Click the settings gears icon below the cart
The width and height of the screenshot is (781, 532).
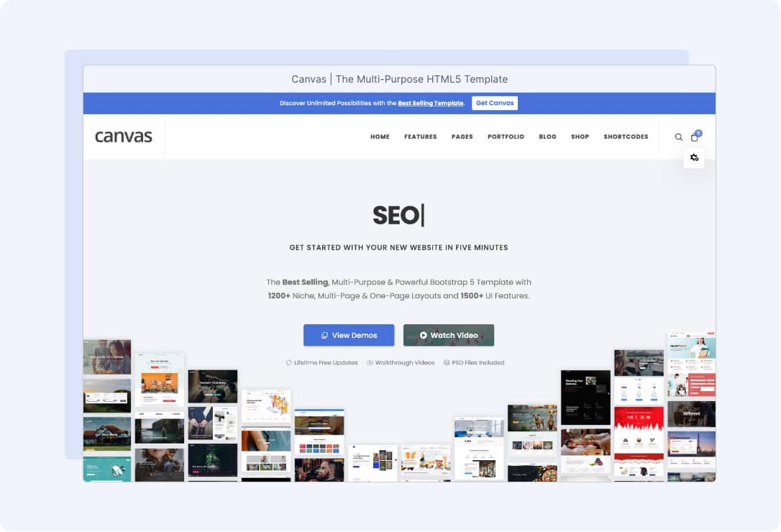(x=694, y=157)
